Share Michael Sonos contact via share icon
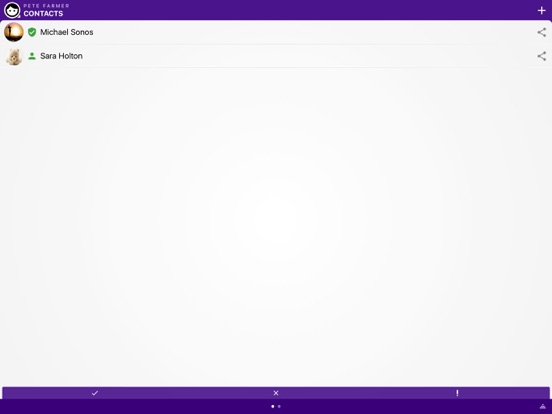Screen dimensions: 552x414 click(x=541, y=32)
